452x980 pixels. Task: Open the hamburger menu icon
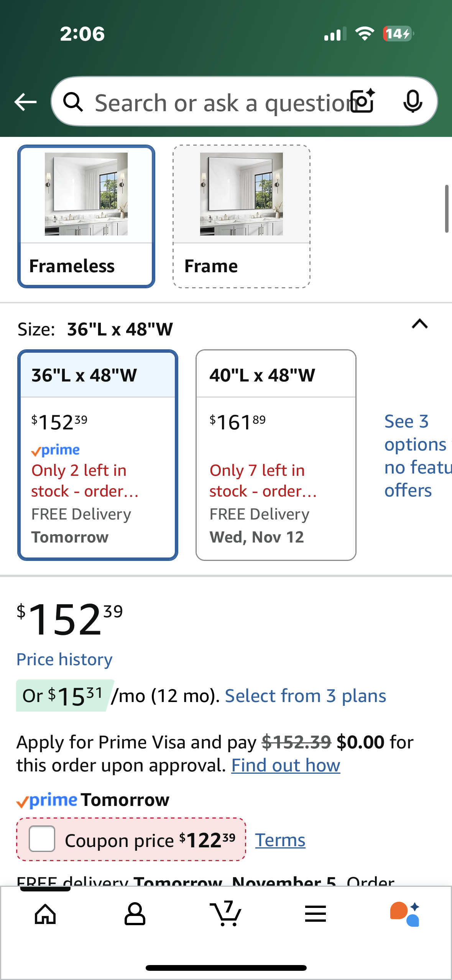coord(316,914)
